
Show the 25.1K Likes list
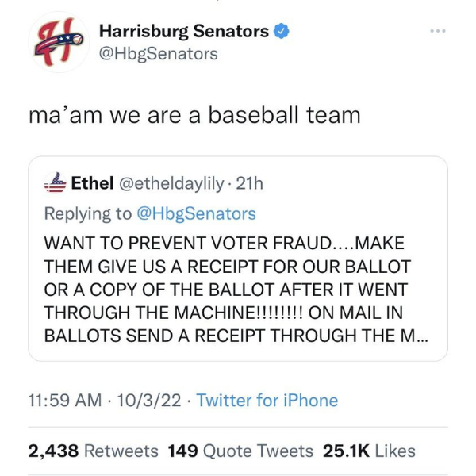coord(369,451)
